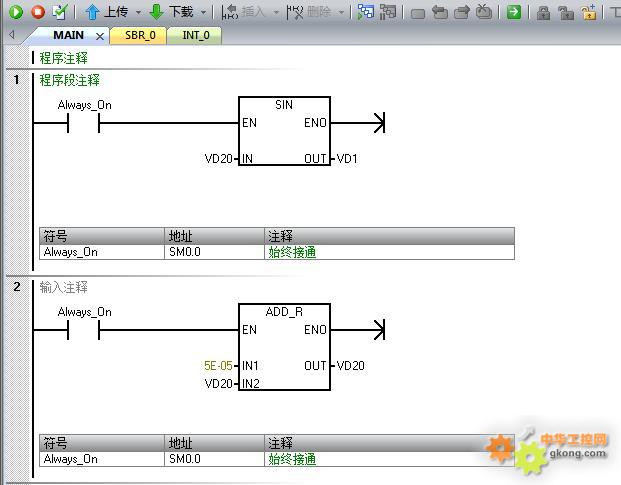Click the remove bookmark icon with X
This screenshot has height=485, width=621.
484,12
